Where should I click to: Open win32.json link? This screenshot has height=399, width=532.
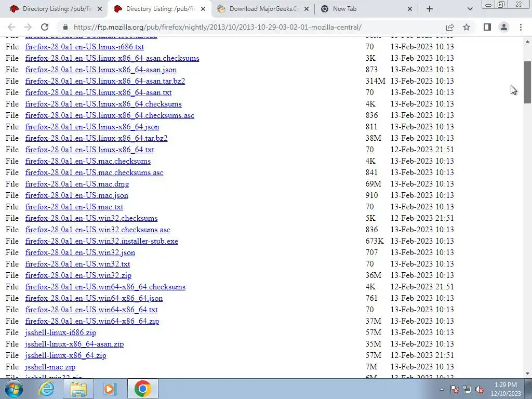coord(80,253)
